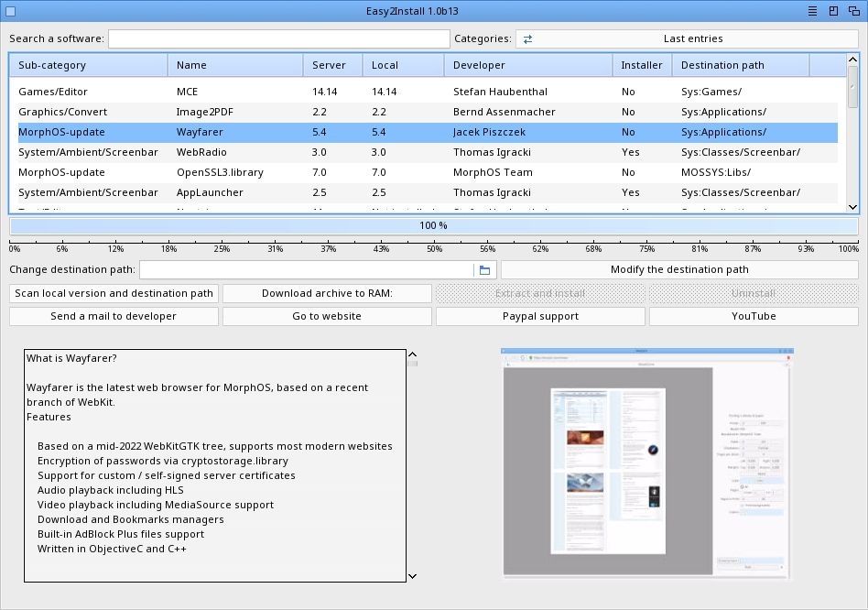This screenshot has height=610, width=868.
Task: Click the depth gadget in title bar
Action: point(854,11)
